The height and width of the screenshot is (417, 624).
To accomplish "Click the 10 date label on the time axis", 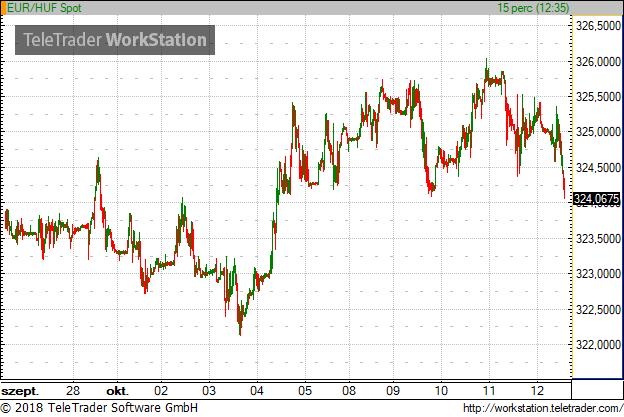I will [x=441, y=390].
